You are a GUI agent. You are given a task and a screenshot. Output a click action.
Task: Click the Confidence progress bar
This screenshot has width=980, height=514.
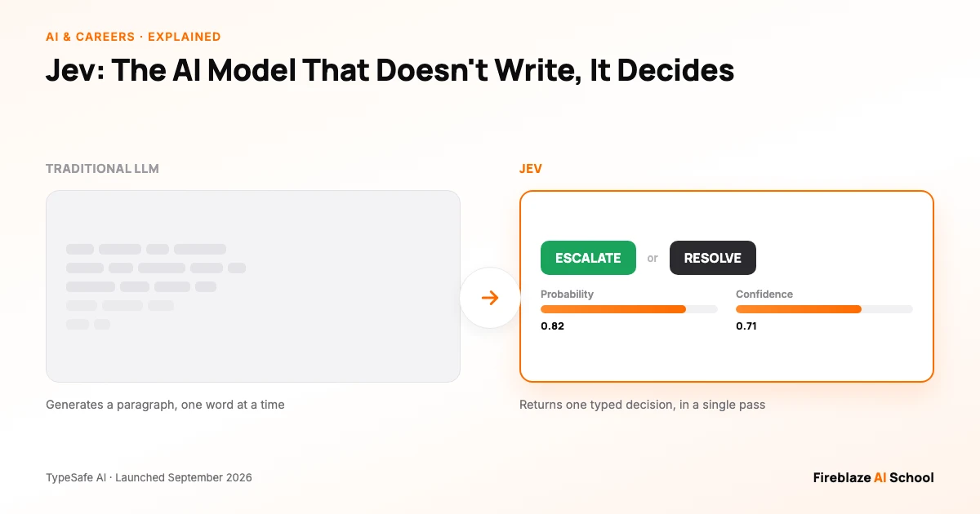click(x=824, y=309)
